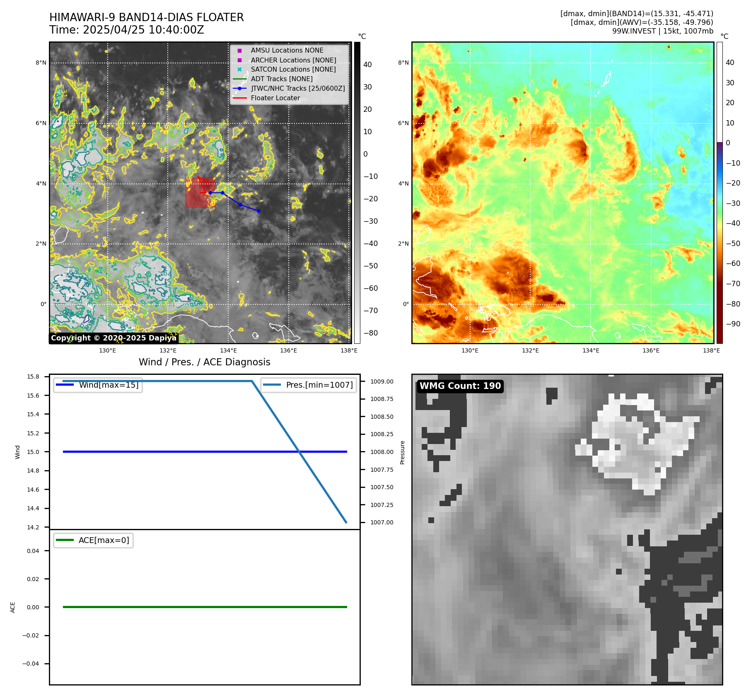Click 'AMSU Locations NONE' legend label
The width and height of the screenshot is (751, 700).
click(x=287, y=50)
